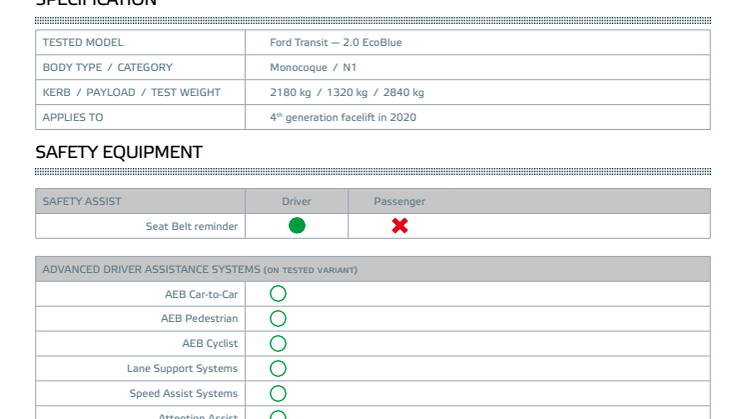Click the 'AEB Pedestrian' row label

199,319
